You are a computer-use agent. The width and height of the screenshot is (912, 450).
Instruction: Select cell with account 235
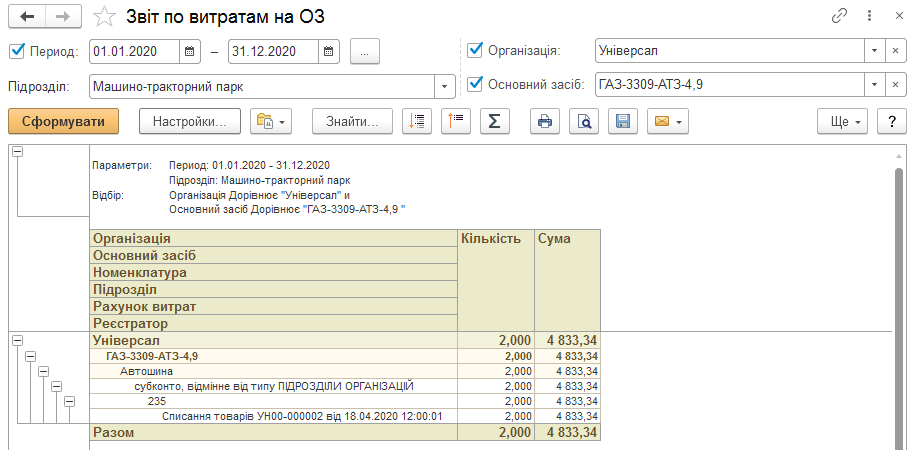(x=274, y=401)
